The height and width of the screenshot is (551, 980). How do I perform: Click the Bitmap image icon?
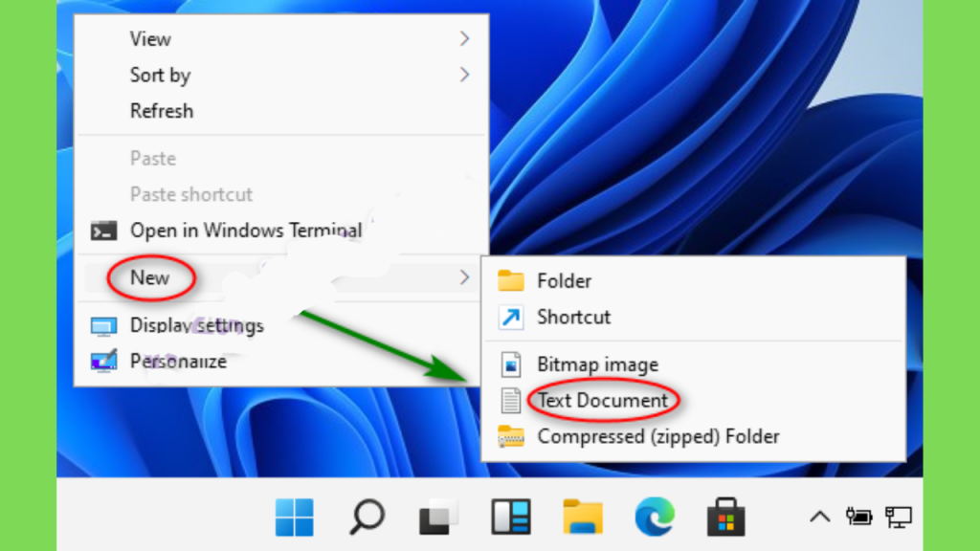tap(511, 364)
